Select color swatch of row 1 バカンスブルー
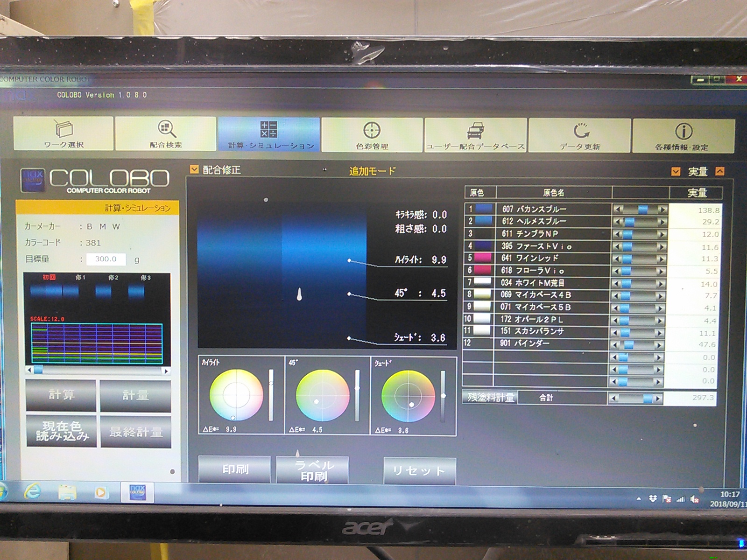Viewport: 747px width, 560px height. pyautogui.click(x=484, y=209)
